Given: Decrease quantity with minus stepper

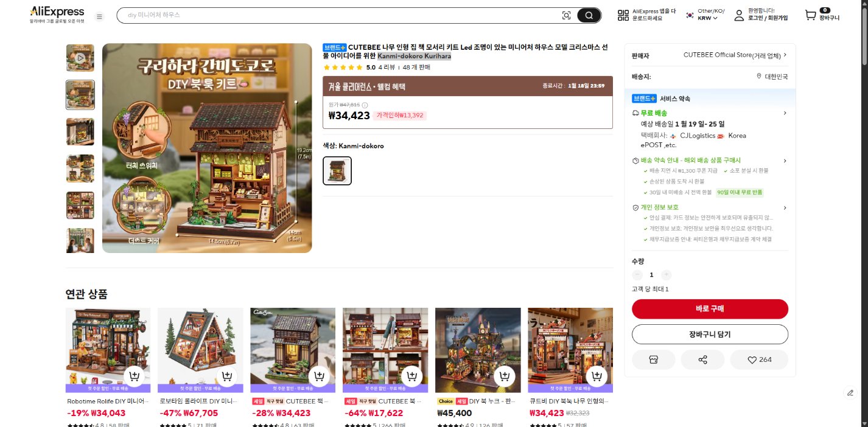Looking at the screenshot, I should pyautogui.click(x=637, y=275).
